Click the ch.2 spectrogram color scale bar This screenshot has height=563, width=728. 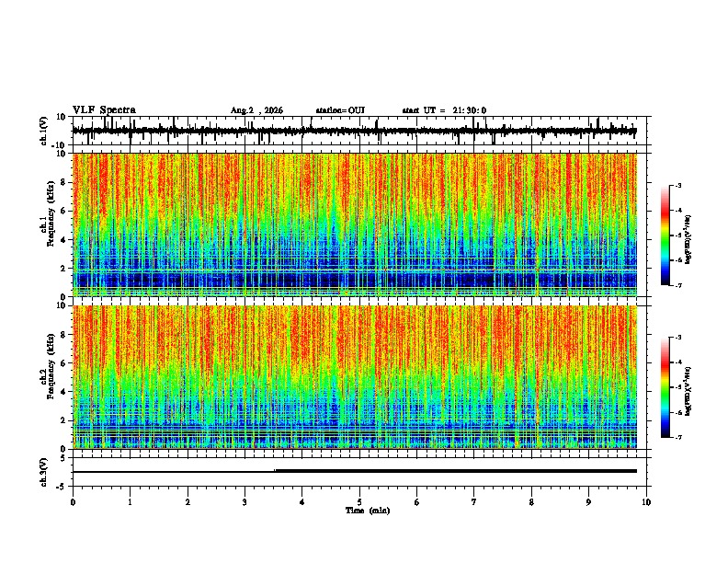pos(665,387)
